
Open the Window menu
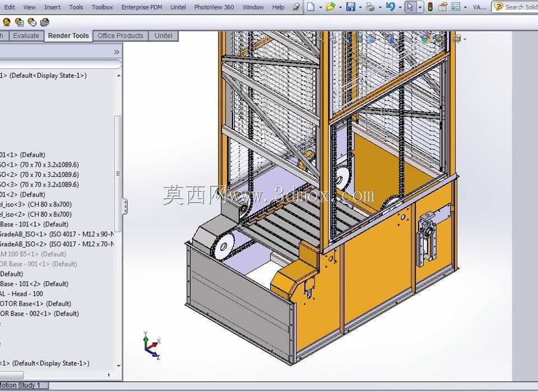pos(253,7)
